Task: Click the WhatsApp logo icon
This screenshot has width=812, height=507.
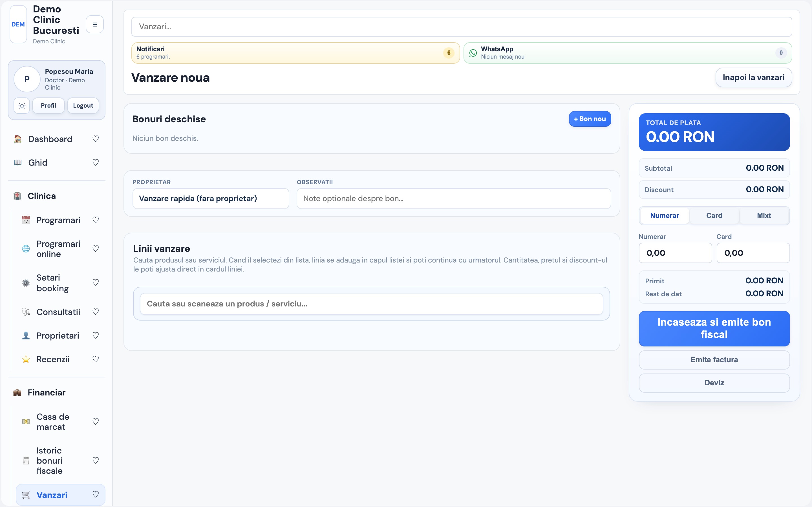Action: (473, 53)
